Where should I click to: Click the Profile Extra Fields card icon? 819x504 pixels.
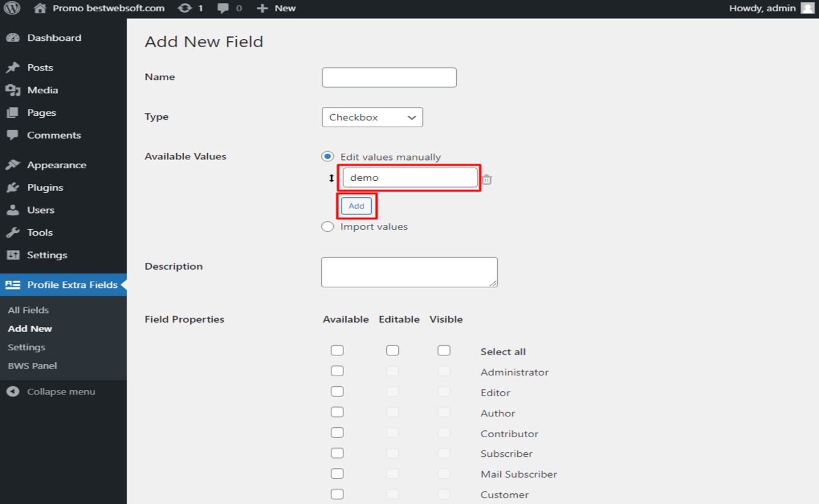point(13,285)
